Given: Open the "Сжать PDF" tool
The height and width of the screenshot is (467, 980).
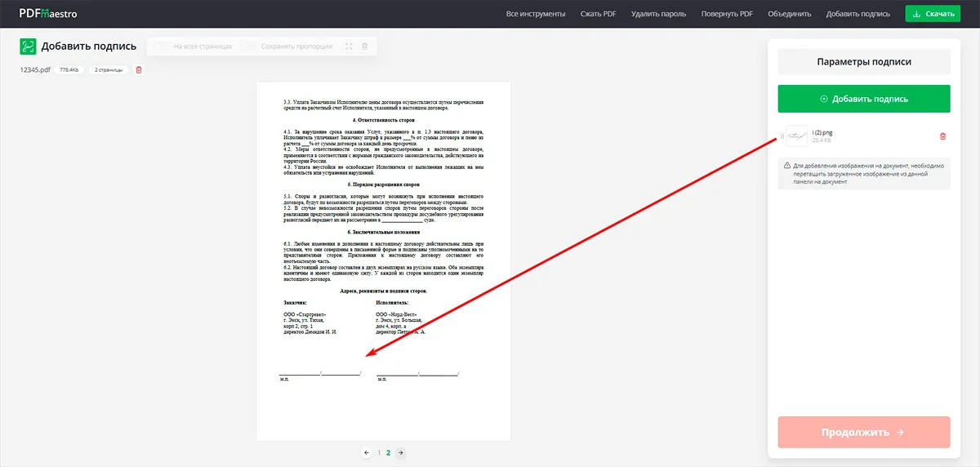Looking at the screenshot, I should tap(598, 14).
